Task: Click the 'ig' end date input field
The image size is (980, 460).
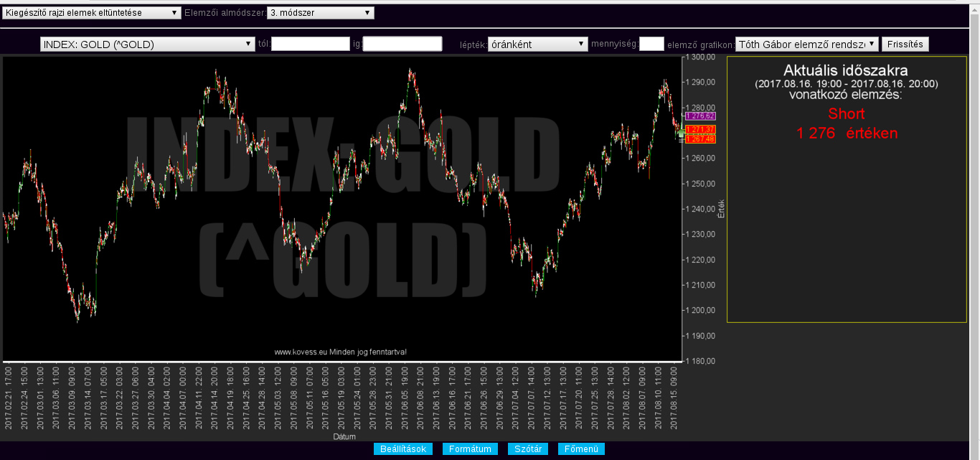Action: 402,44
